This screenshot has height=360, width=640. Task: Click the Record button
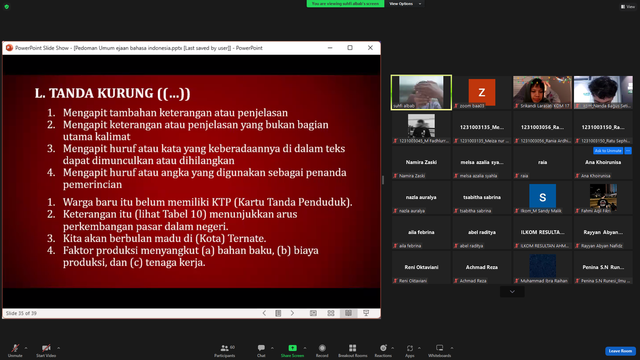(x=322, y=350)
